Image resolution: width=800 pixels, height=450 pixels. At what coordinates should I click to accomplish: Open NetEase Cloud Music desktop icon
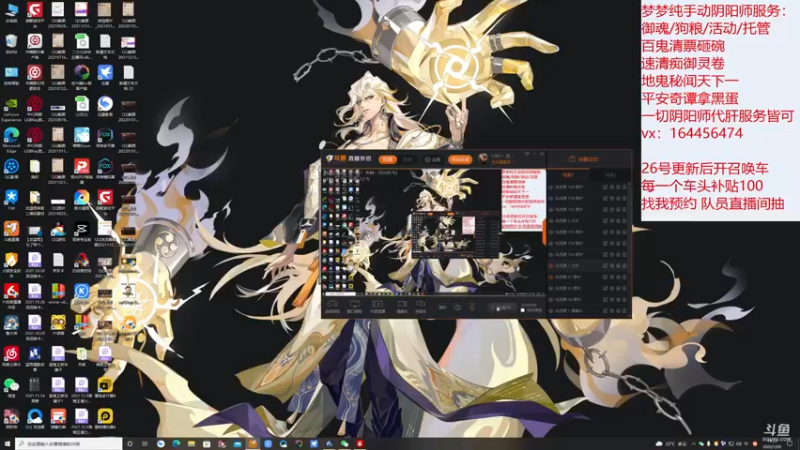[x=11, y=356]
